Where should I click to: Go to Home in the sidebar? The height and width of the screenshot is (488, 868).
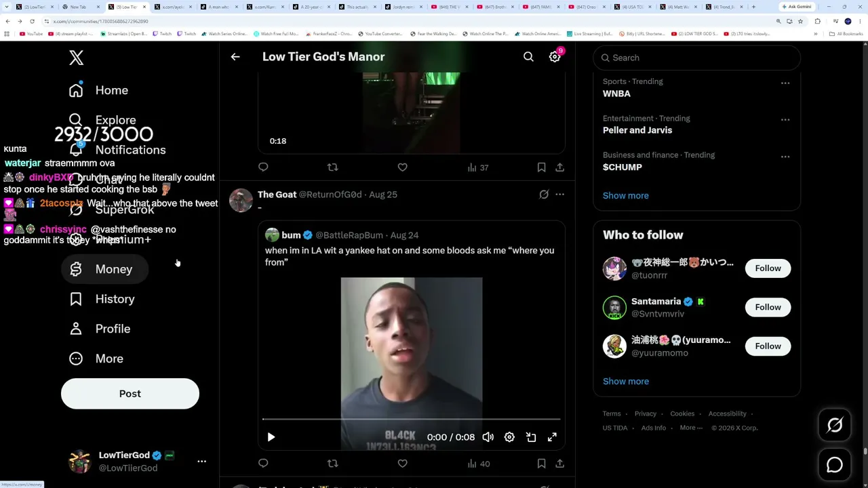click(98, 90)
